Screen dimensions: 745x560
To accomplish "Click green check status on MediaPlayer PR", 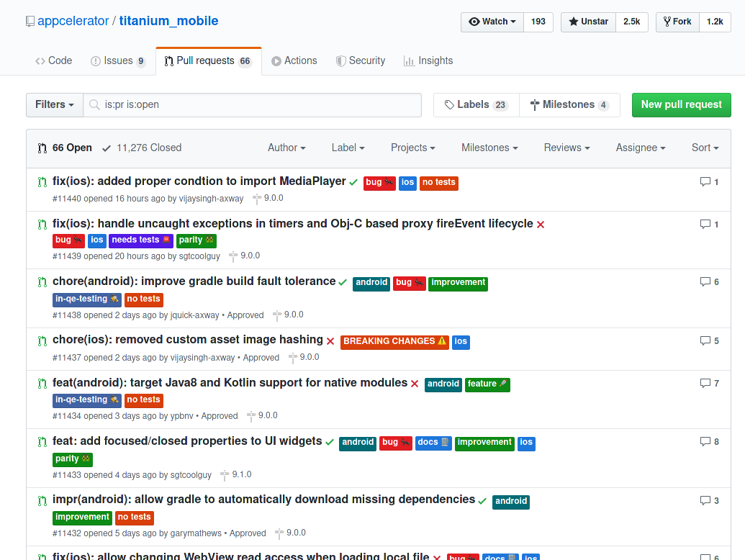I will click(x=353, y=182).
